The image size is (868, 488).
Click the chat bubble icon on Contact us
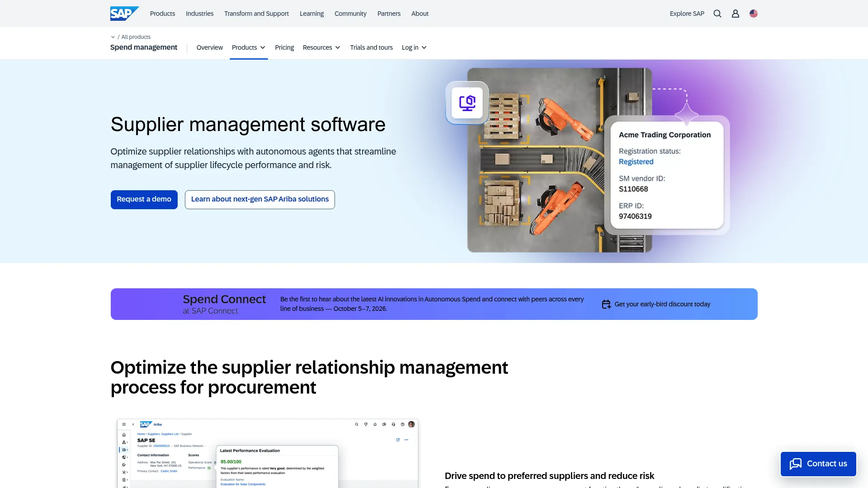pyautogui.click(x=796, y=464)
